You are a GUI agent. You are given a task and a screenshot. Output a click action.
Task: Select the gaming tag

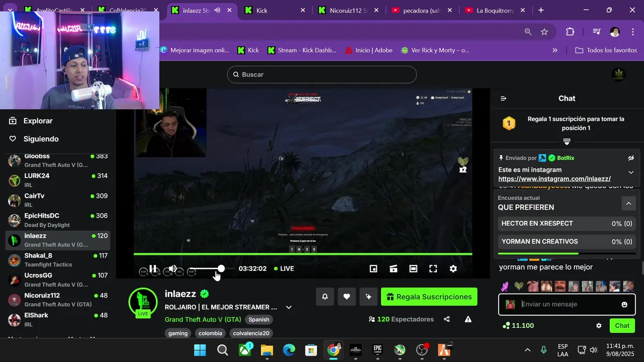178,333
